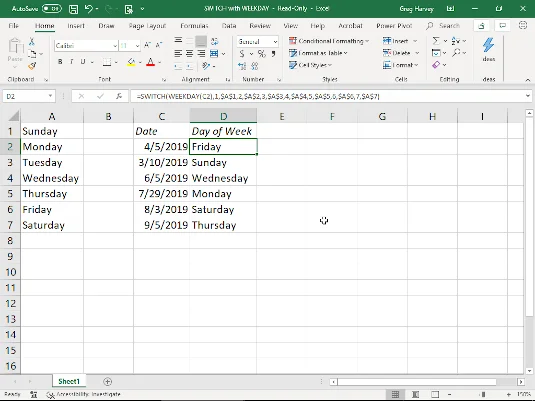
Task: Open the Calibri font name dropdown
Action: 115,45
